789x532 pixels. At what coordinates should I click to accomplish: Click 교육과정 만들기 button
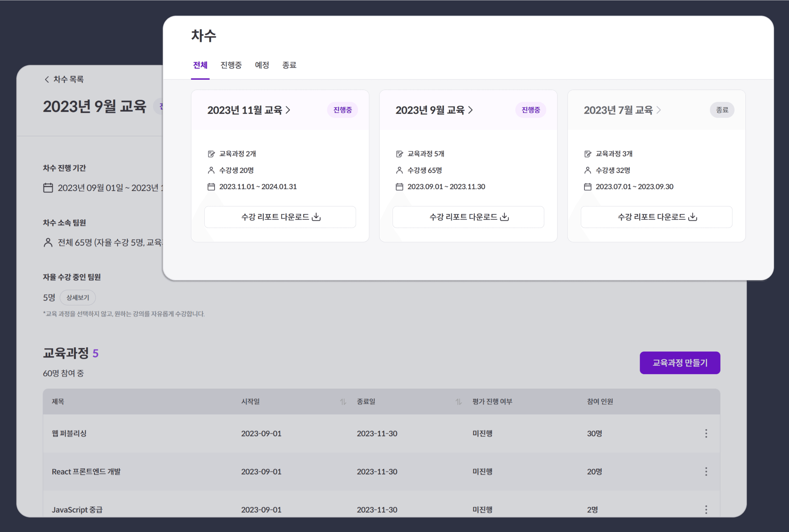(680, 363)
